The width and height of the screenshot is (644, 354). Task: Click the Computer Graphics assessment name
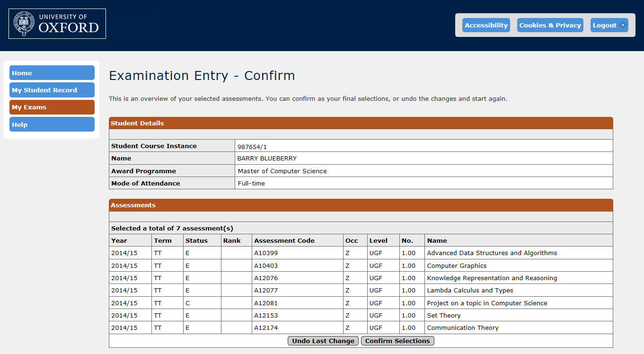(457, 266)
